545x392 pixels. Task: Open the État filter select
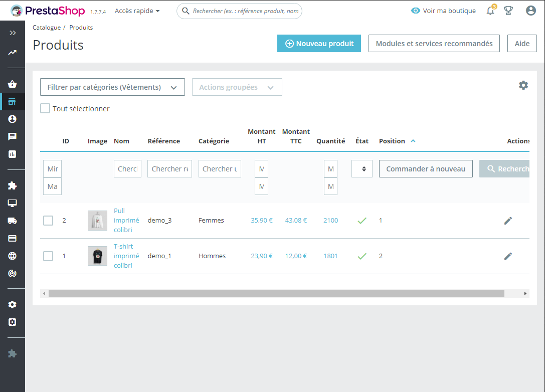point(362,169)
